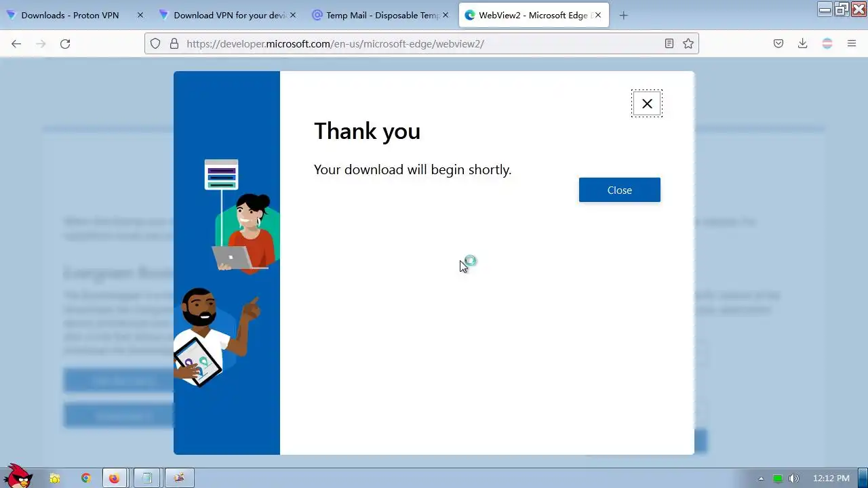The width and height of the screenshot is (868, 488).
Task: Close the Temp Mail tab
Action: [x=446, y=15]
